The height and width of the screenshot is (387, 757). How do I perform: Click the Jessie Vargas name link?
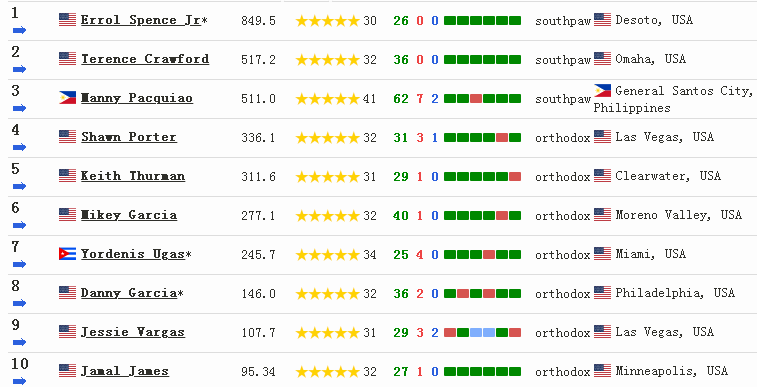coord(133,332)
